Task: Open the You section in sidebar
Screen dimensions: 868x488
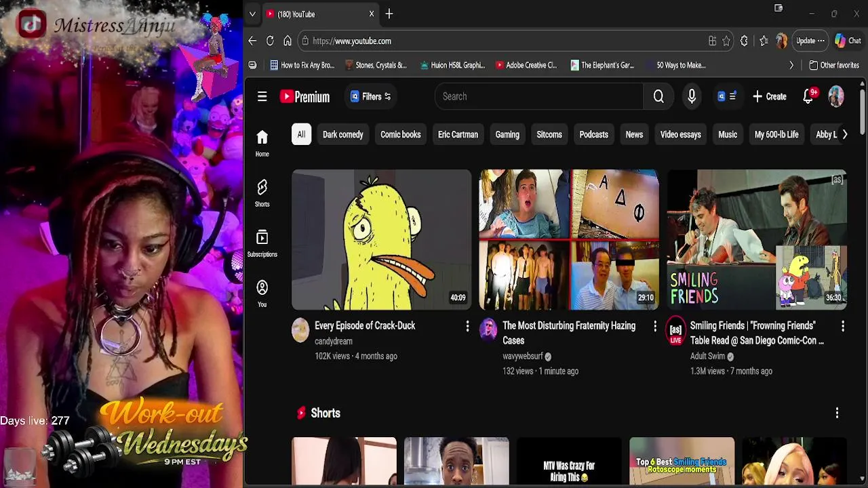Action: pyautogui.click(x=262, y=293)
